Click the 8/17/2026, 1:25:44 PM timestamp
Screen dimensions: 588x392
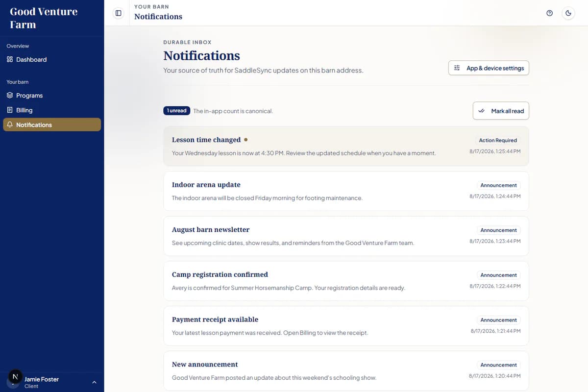pyautogui.click(x=495, y=151)
